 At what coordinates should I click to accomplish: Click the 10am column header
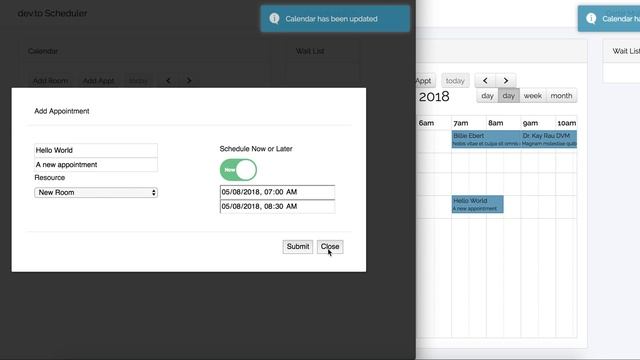[567, 123]
